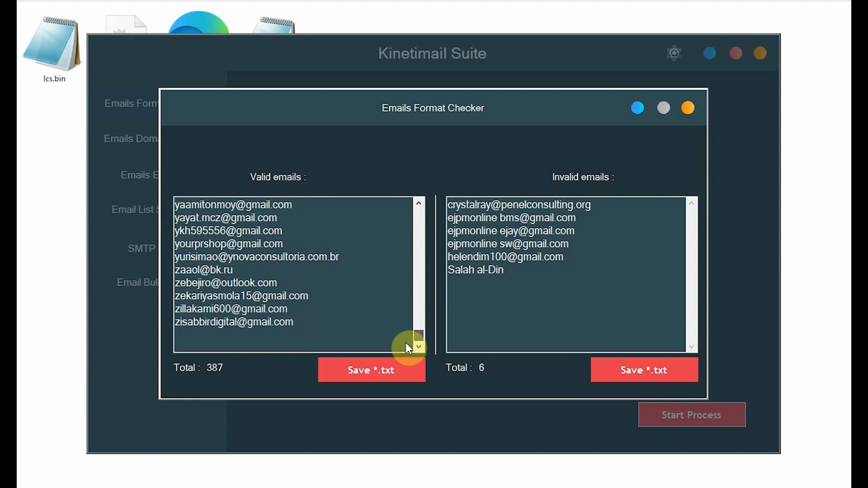This screenshot has width=868, height=488.
Task: Click the orange circle on the dialog header
Action: 688,108
